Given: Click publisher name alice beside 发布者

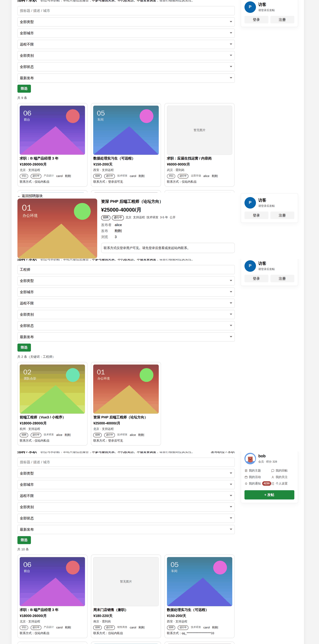Looking at the screenshot, I should coord(118,225).
